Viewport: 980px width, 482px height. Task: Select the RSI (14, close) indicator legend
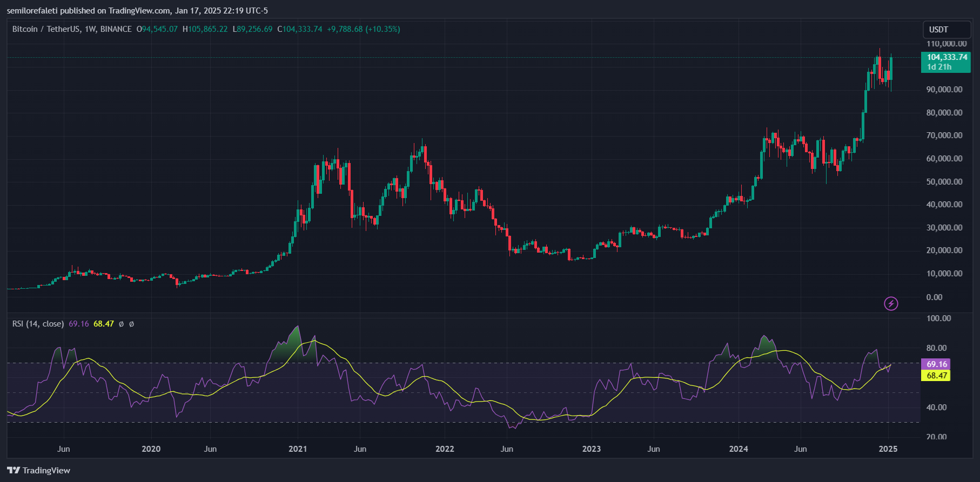tap(38, 324)
